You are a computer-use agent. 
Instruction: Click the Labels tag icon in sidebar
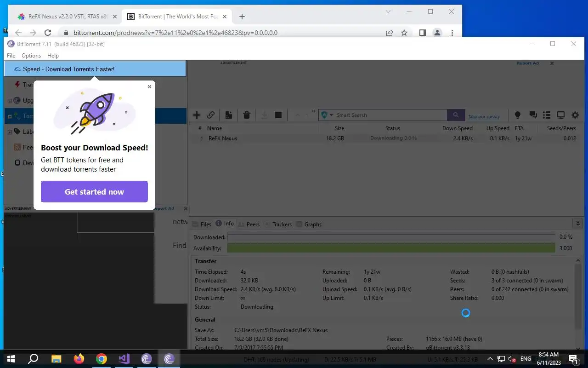coord(17,132)
